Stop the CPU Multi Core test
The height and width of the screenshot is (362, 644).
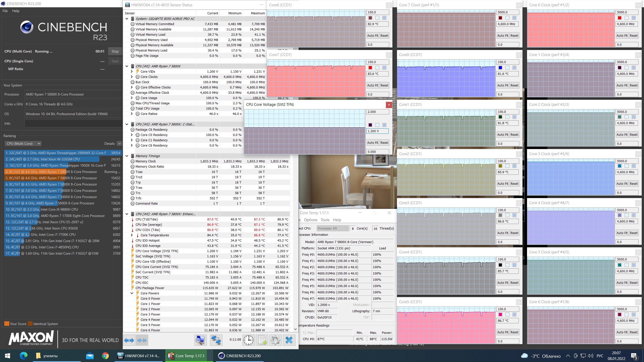[x=115, y=51]
